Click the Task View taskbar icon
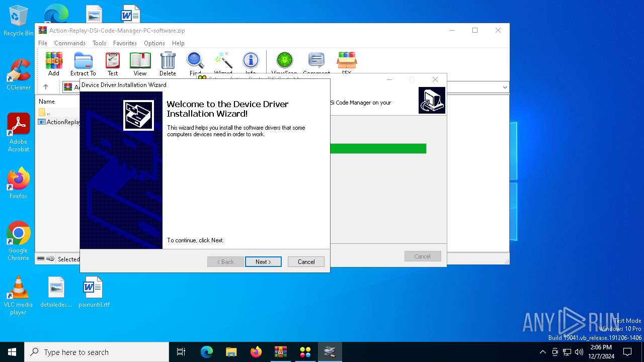 click(181, 352)
